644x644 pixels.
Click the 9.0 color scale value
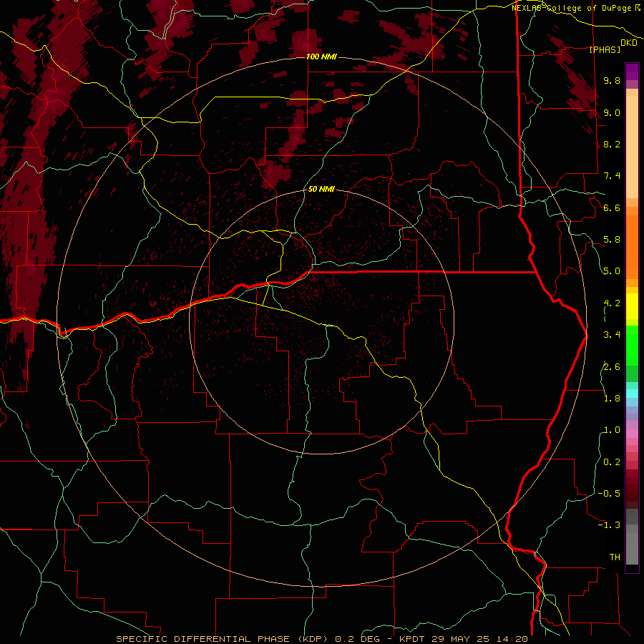point(612,112)
